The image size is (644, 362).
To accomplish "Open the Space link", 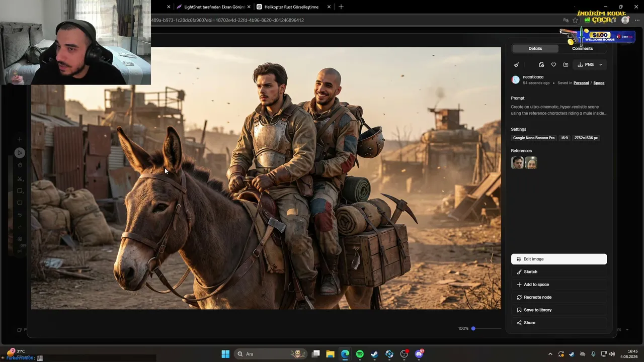I will [599, 83].
